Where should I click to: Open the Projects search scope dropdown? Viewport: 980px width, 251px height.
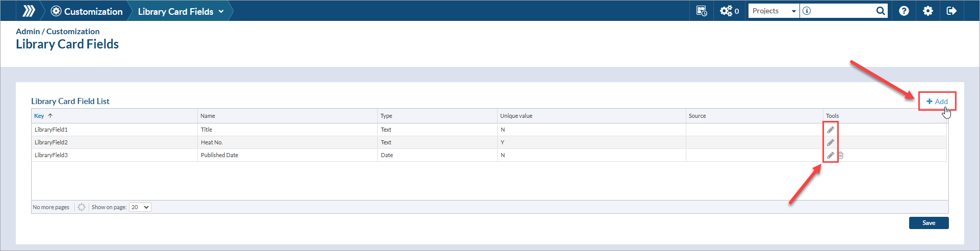773,11
